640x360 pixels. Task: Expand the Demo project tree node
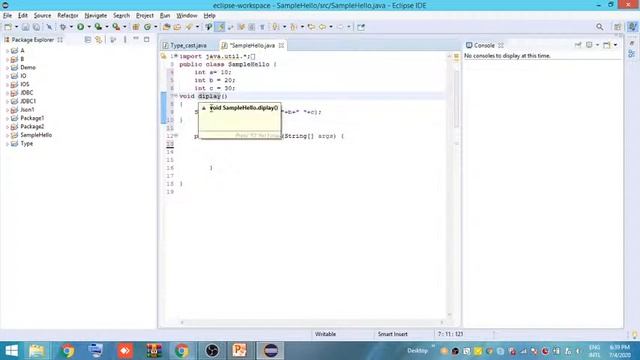tap(7, 67)
